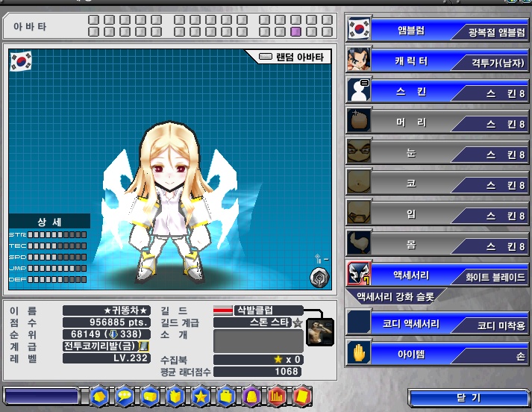Viewport: 532px width, 412px height.
Task: Select the 액세서리 category label
Action: point(411,275)
